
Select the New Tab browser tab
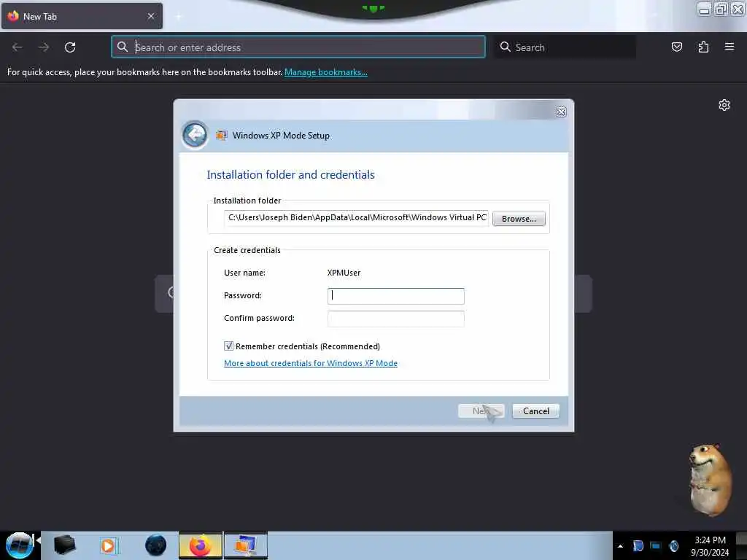pos(82,16)
